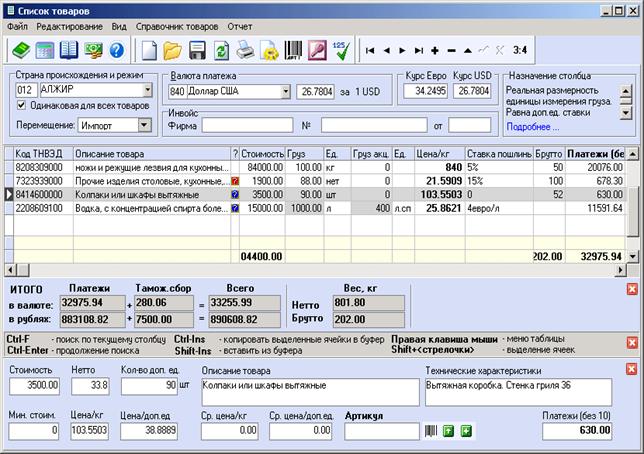
Task: Delete record with minus button
Action: coord(451,51)
